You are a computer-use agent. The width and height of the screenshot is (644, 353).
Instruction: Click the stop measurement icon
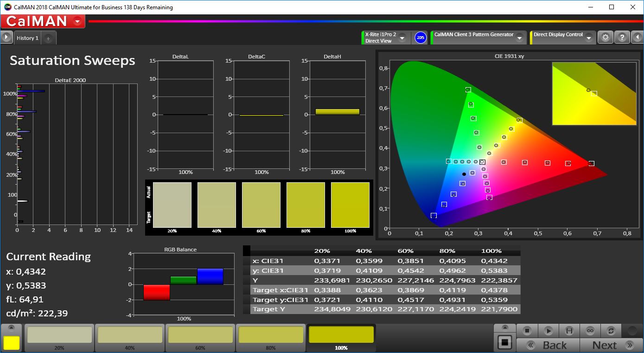tap(527, 331)
